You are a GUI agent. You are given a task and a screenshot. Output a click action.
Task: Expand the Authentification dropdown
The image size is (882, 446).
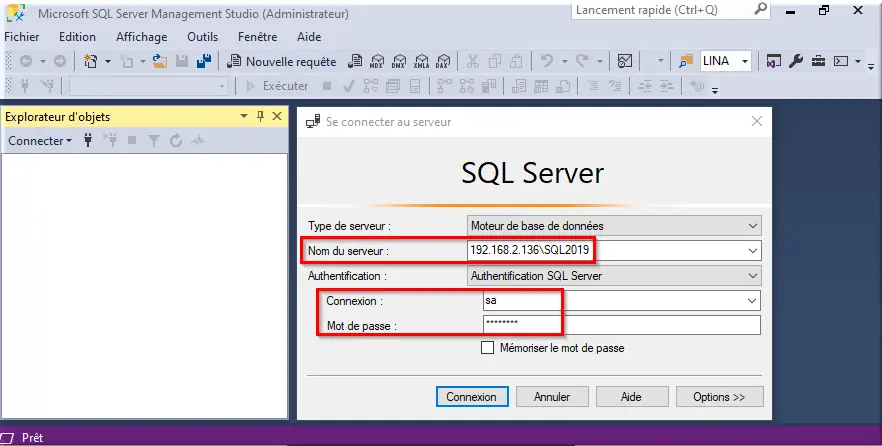tap(753, 276)
